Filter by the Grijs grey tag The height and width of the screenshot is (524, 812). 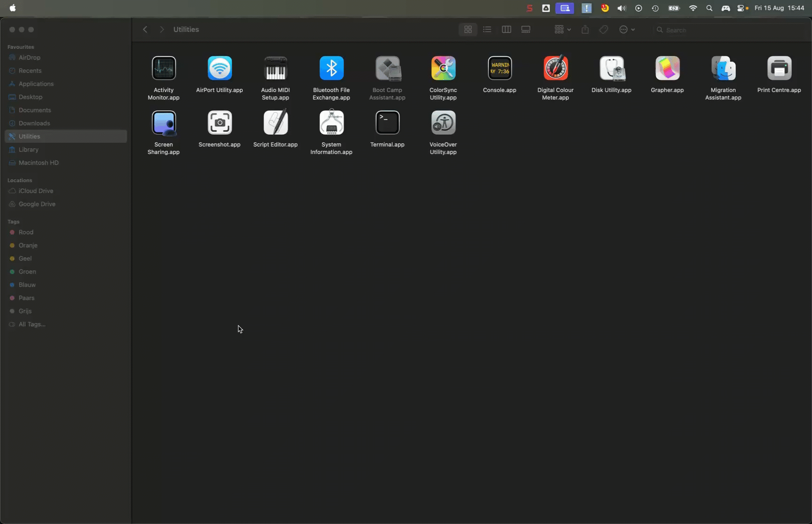click(66, 311)
